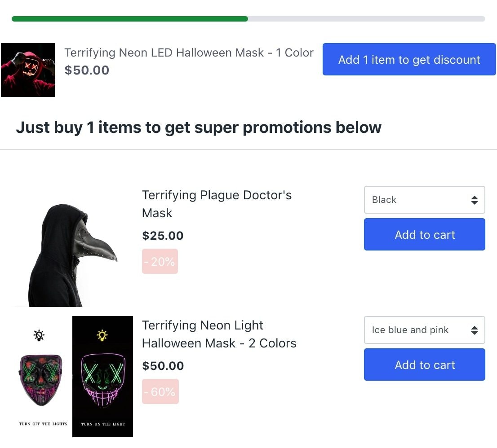497x448 pixels.
Task: Open the Ice blue and pink variant dropdown
Action: point(424,330)
